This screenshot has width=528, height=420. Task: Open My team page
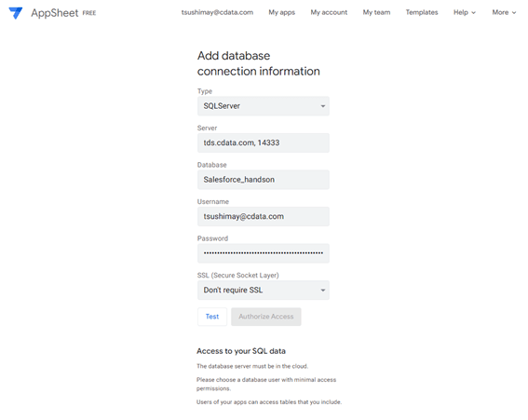pyautogui.click(x=376, y=12)
